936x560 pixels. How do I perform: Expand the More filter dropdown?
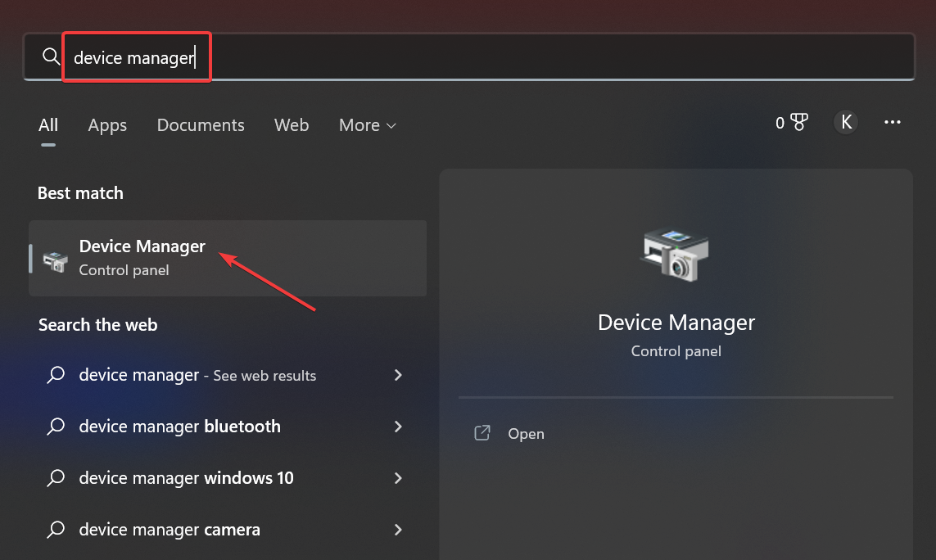(367, 125)
